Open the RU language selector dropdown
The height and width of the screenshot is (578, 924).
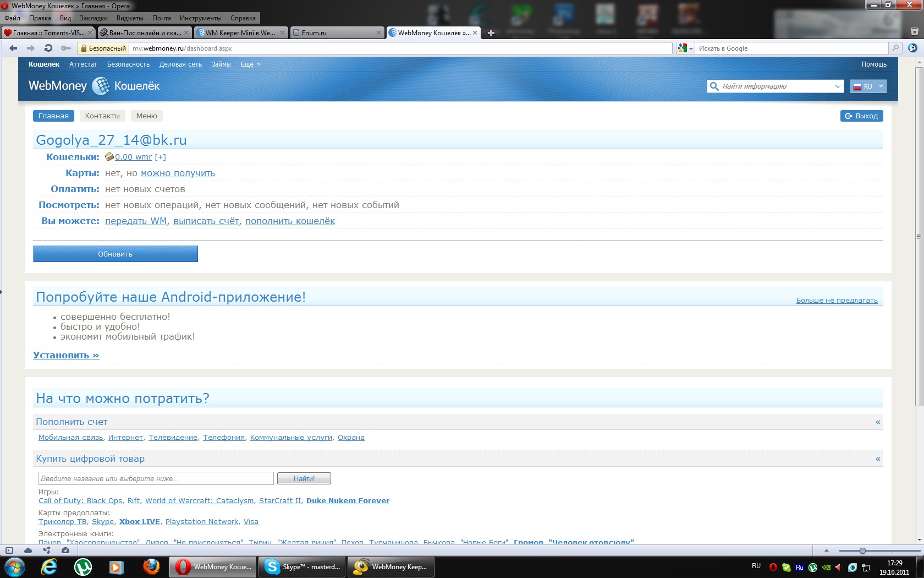coord(868,86)
